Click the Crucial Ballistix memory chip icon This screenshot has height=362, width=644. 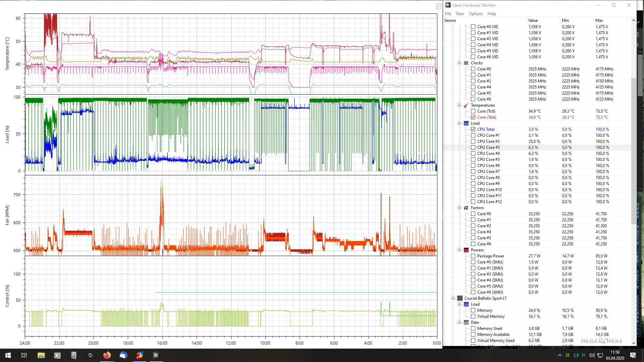pos(460,298)
